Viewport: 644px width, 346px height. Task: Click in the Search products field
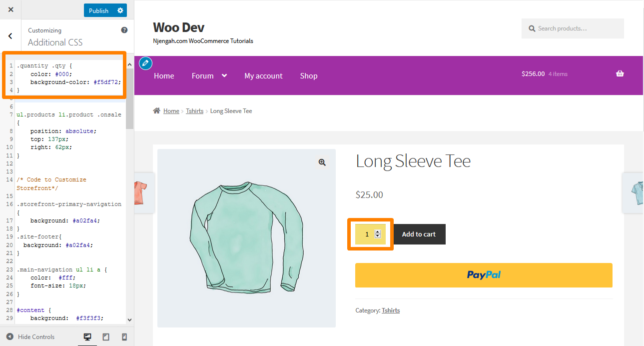coord(573,28)
